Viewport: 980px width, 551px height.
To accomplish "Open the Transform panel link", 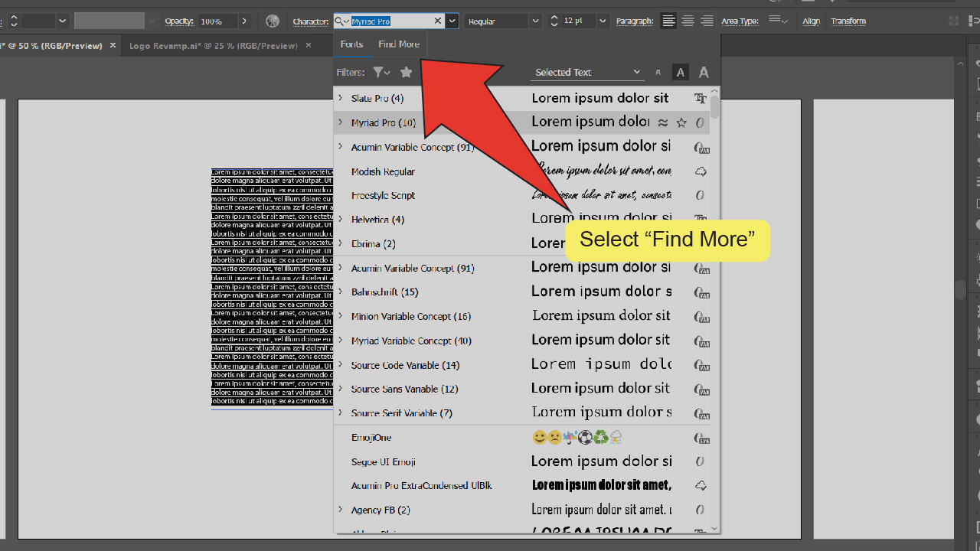I will (848, 21).
